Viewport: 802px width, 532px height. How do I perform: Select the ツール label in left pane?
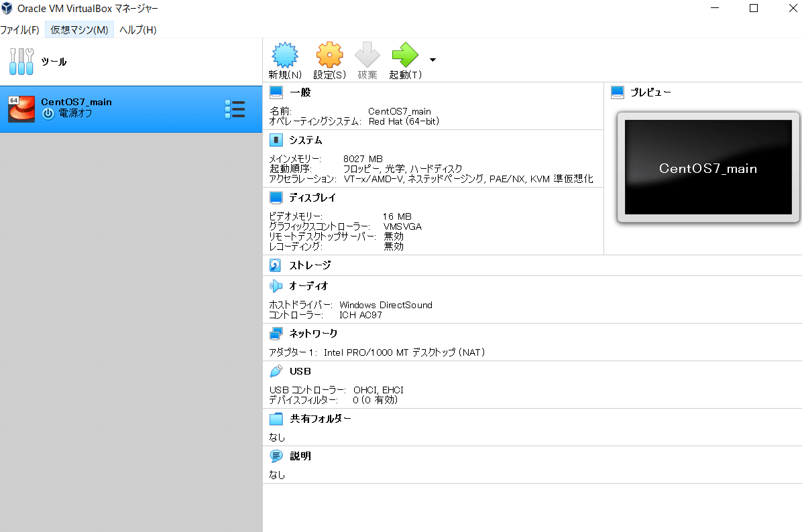54,62
